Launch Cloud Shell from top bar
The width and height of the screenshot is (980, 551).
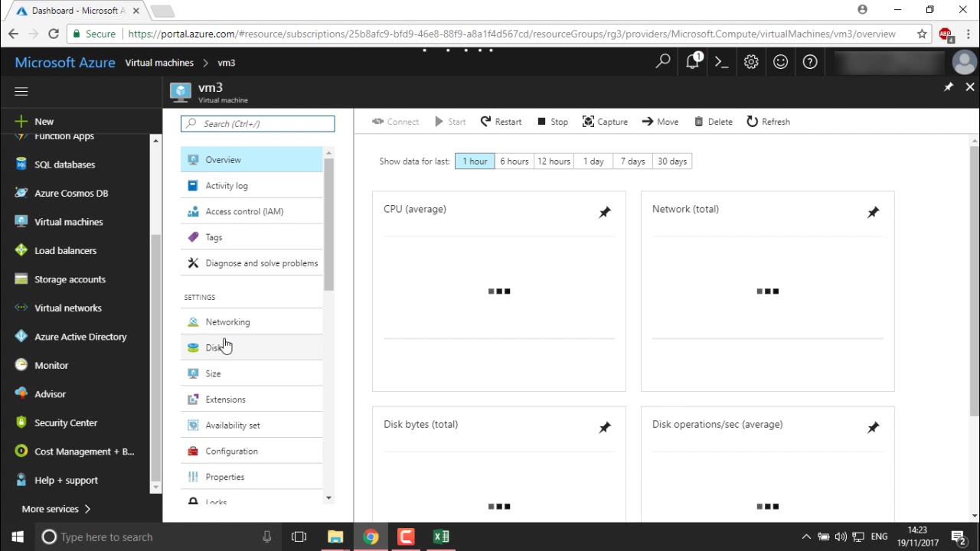(x=721, y=62)
